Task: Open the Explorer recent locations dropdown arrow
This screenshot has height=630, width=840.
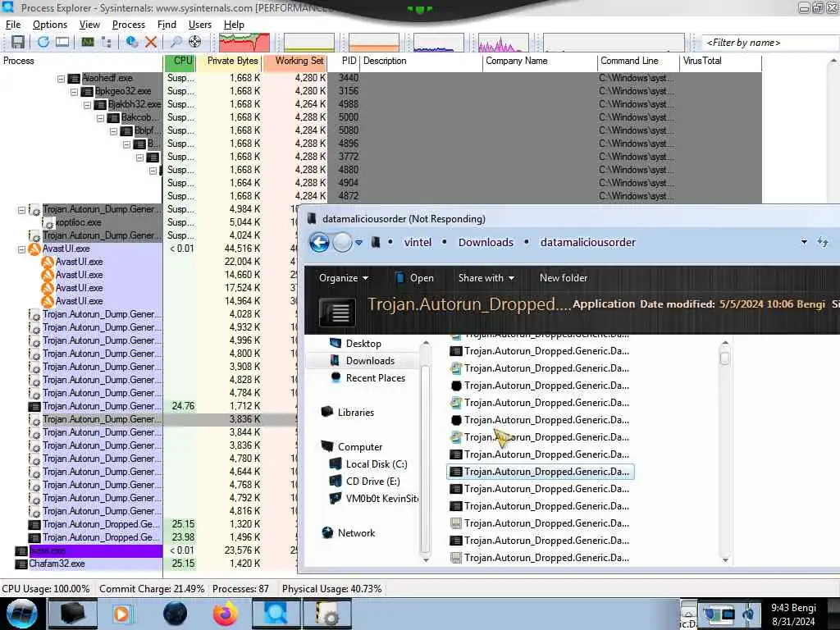Action: pyautogui.click(x=359, y=243)
